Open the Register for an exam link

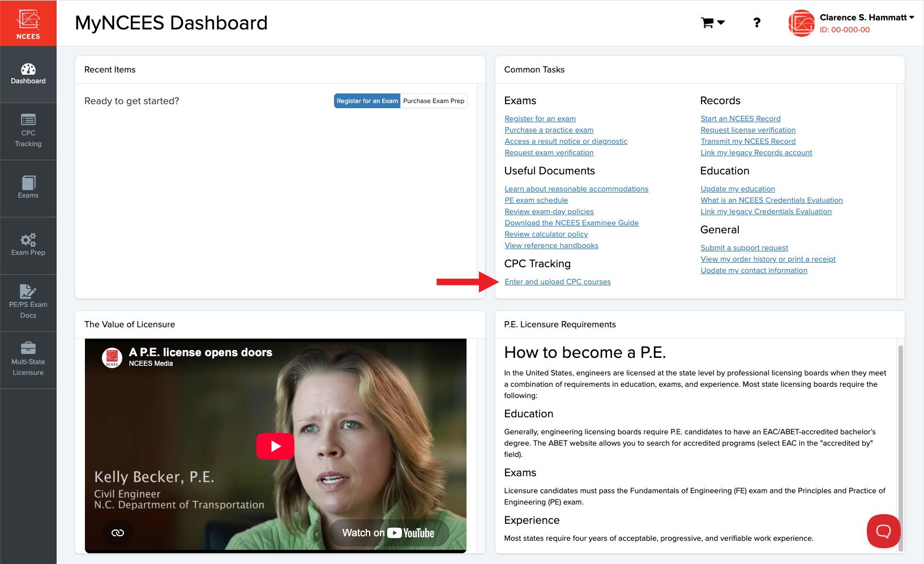[x=540, y=119]
